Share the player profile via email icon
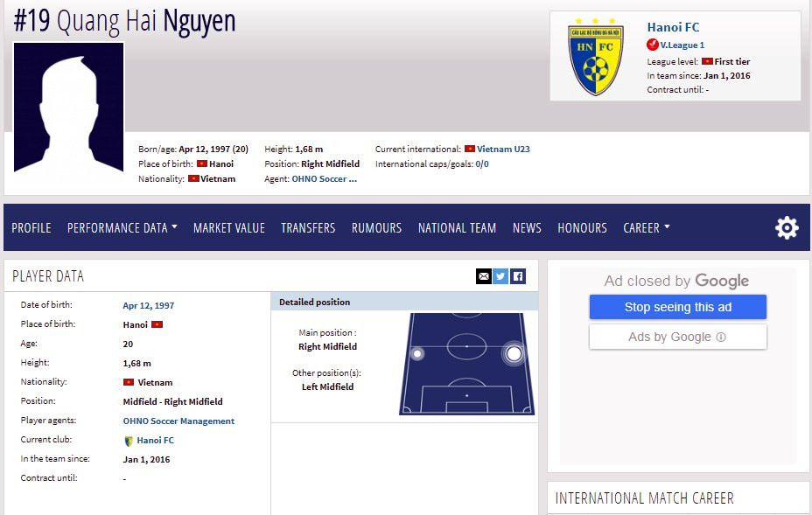812x515 pixels. 484,276
